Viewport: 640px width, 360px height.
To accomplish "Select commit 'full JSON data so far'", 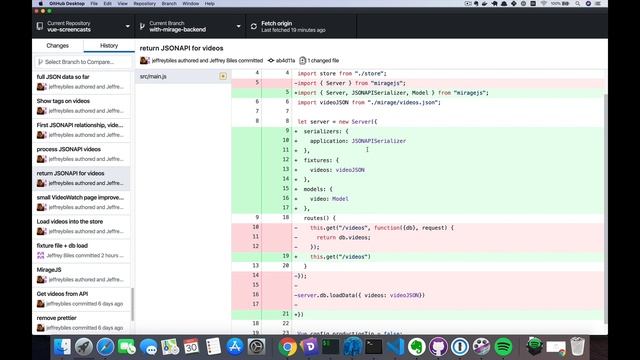I will [x=82, y=82].
